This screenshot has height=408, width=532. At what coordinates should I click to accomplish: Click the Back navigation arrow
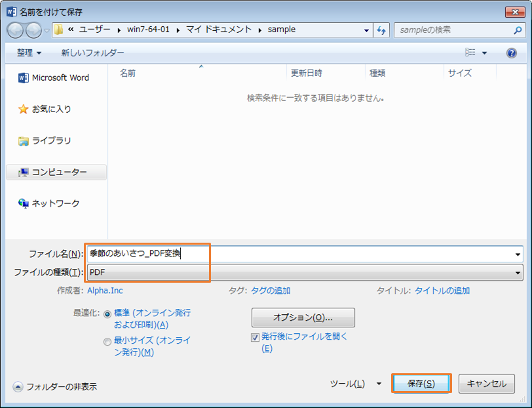pyautogui.click(x=15, y=31)
